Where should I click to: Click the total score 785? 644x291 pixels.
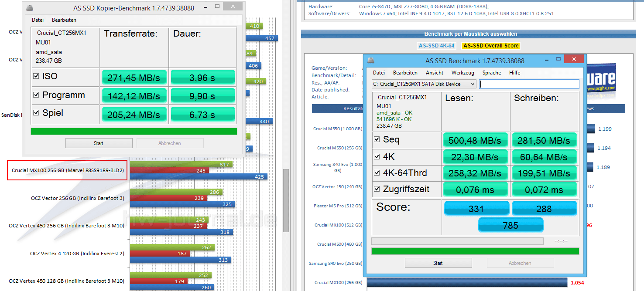[x=510, y=225]
